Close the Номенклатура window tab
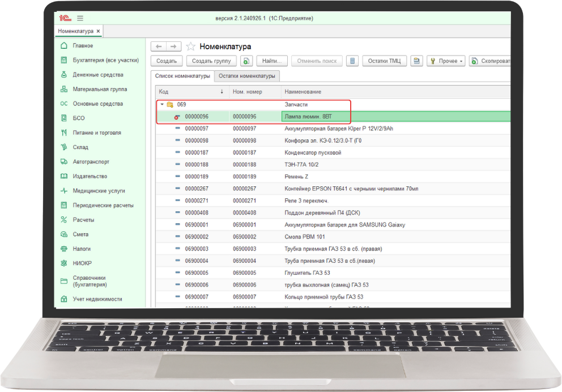The height and width of the screenshot is (392, 562). coord(98,31)
